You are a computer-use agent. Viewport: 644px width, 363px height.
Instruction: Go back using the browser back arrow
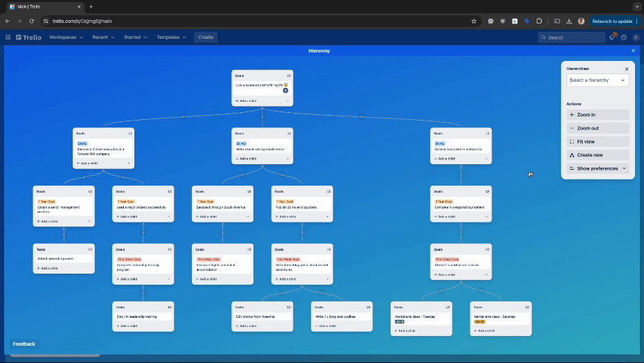[8, 21]
